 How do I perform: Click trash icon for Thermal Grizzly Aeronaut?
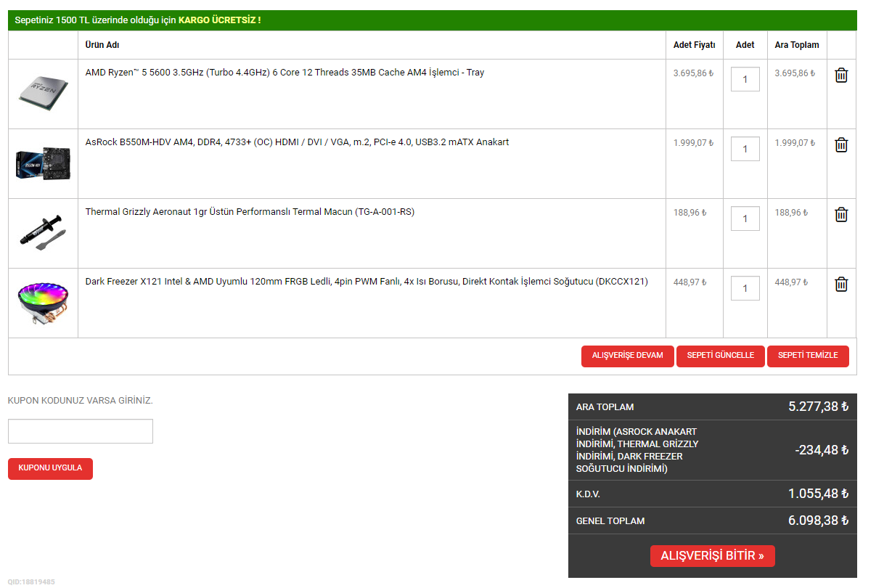[841, 214]
